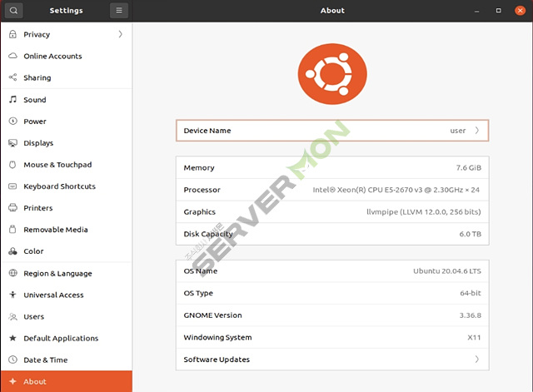The image size is (533, 392).
Task: Click the Device Name row label
Action: 207,131
